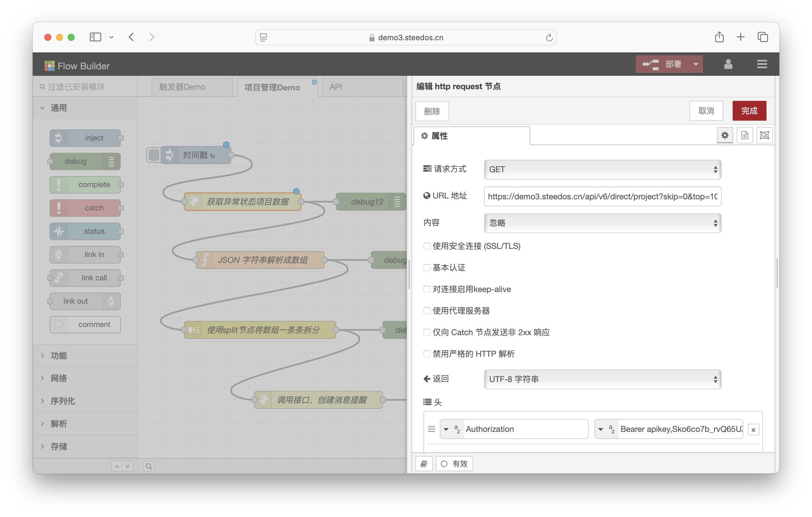
Task: Check the 基本认证 option
Action: pos(427,268)
